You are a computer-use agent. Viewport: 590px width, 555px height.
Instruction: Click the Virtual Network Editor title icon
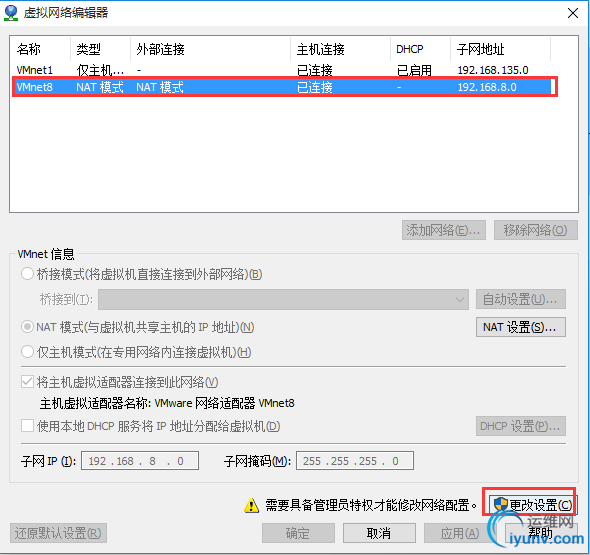(11, 12)
